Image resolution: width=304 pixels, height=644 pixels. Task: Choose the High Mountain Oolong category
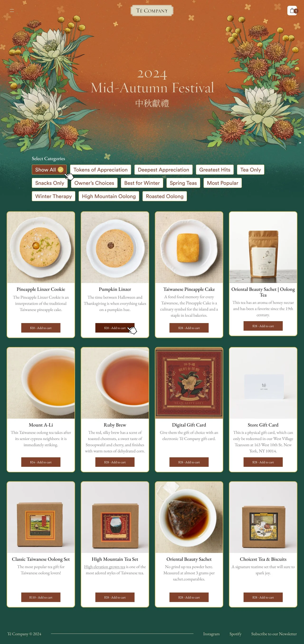coord(109,196)
